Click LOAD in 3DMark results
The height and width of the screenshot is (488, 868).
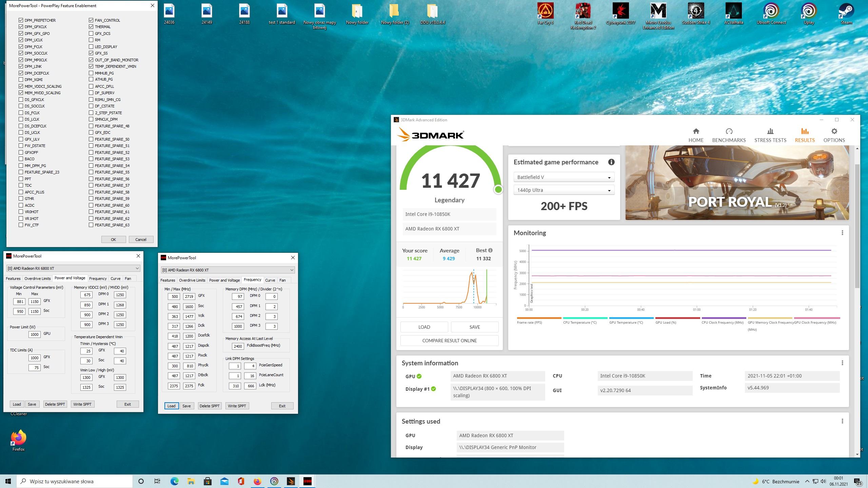424,327
